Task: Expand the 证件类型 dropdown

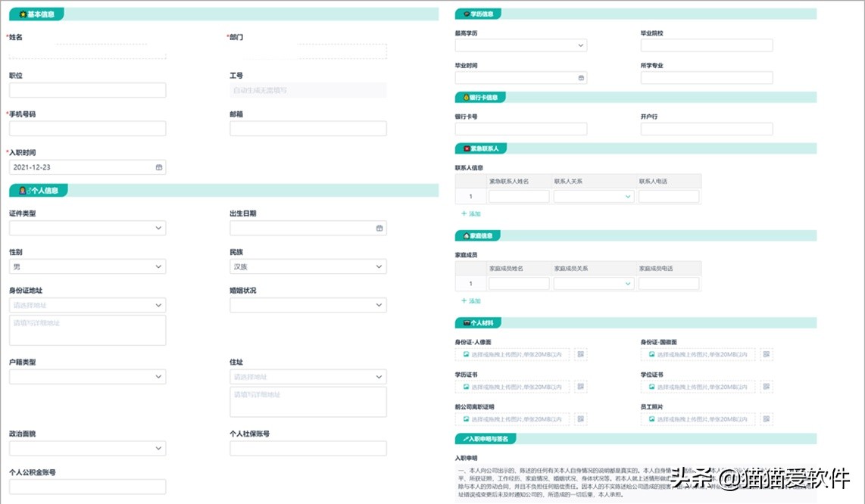Action: click(88, 228)
